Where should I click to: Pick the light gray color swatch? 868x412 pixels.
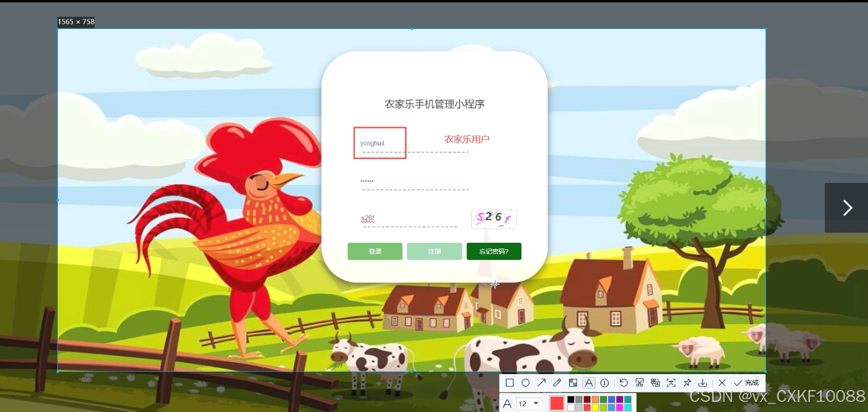click(x=579, y=408)
